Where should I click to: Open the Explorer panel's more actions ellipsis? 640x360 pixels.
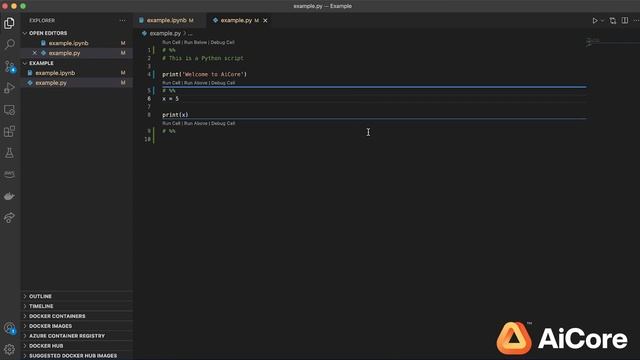[x=123, y=20]
